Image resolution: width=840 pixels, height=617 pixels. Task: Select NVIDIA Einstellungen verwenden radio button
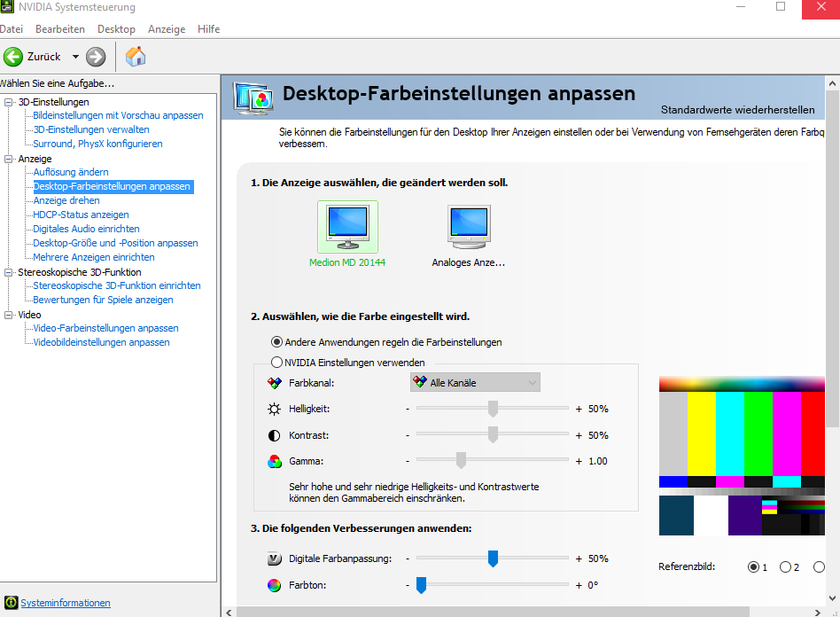[277, 363]
